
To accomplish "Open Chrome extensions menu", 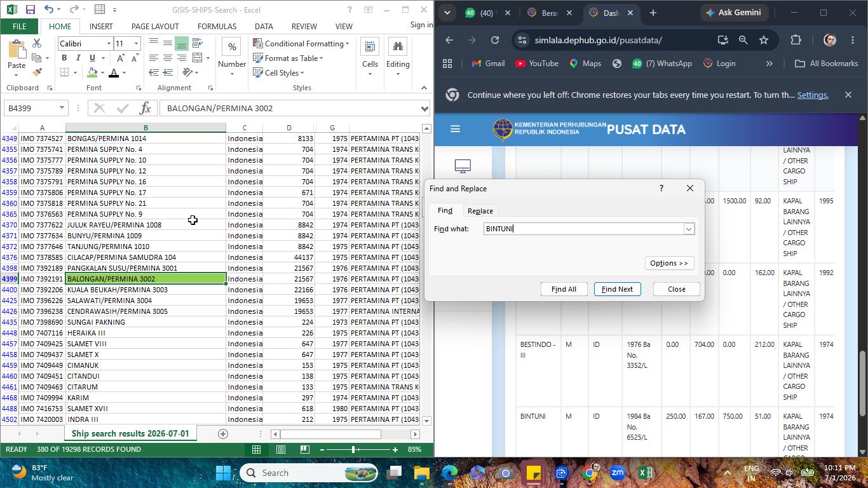I will pos(796,40).
